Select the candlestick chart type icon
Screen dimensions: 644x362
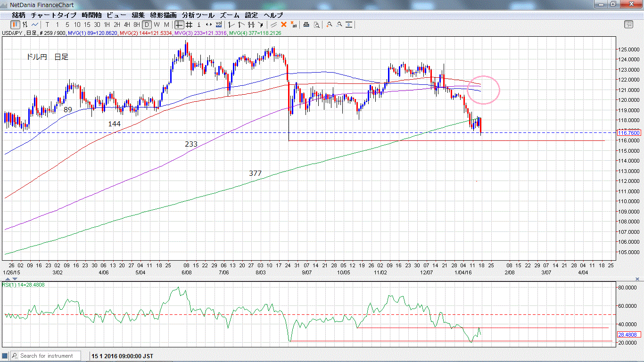tap(16, 25)
